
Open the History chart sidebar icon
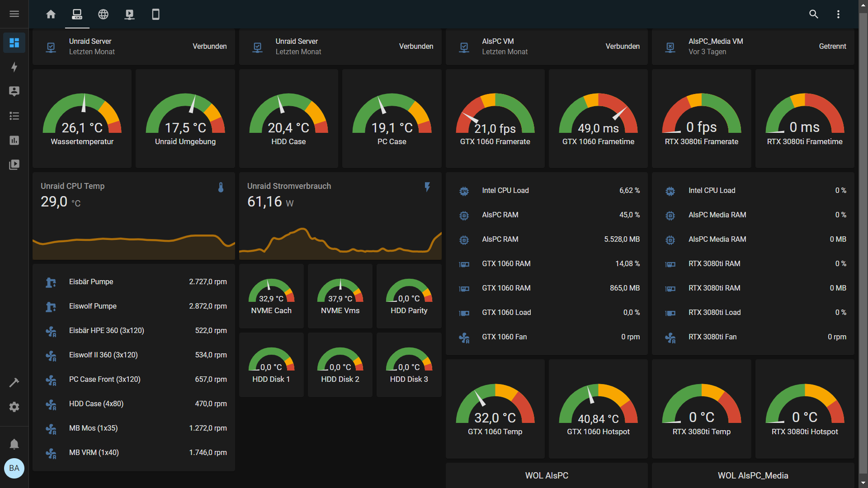(14, 140)
